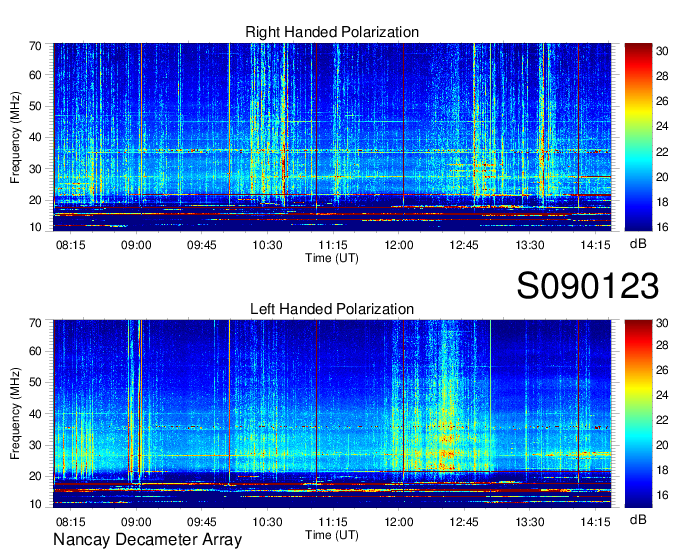Image resolution: width=680 pixels, height=552 pixels.
Task: Click the 09:45 time tick under the Right Handed plot
Action: click(202, 245)
